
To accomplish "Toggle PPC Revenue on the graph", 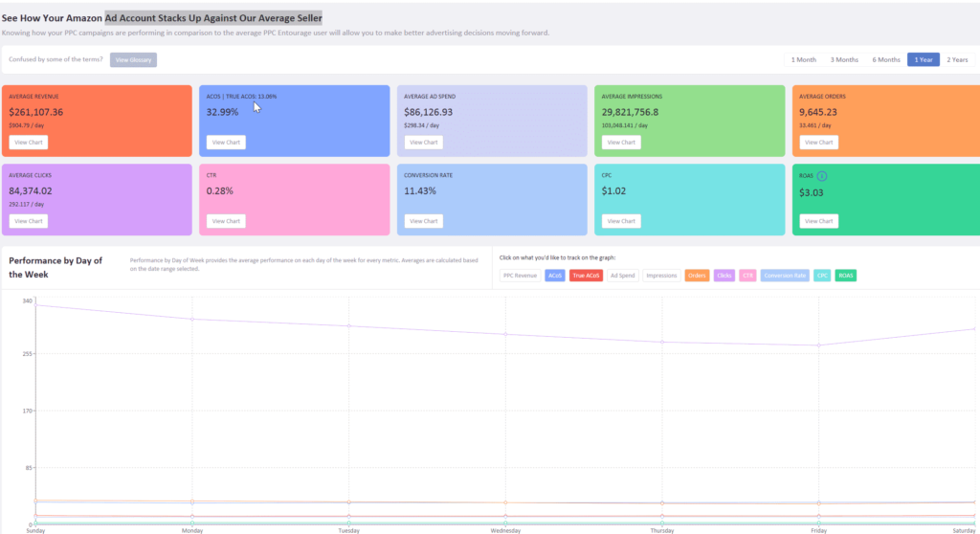I will 520,276.
